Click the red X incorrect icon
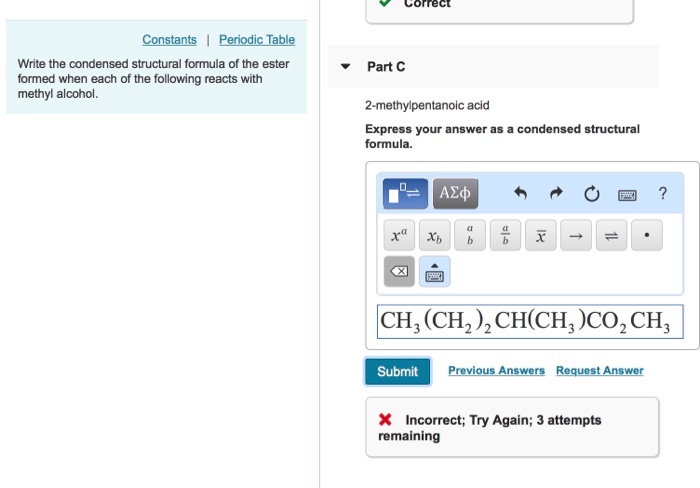Image resolution: width=700 pixels, height=488 pixels. point(385,420)
